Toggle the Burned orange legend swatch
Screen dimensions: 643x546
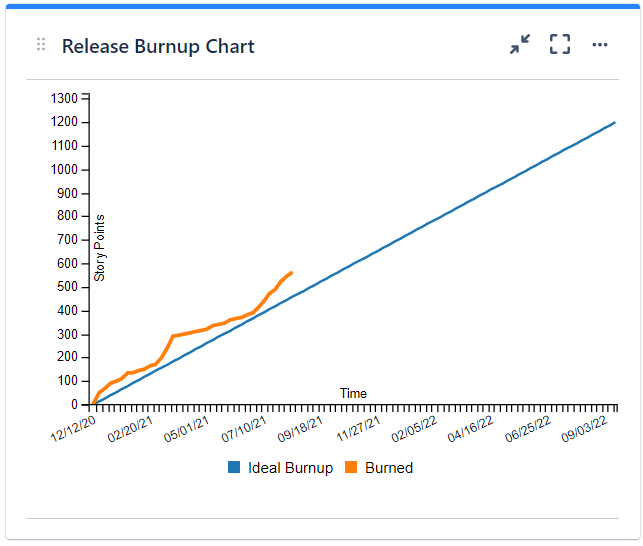coord(351,467)
